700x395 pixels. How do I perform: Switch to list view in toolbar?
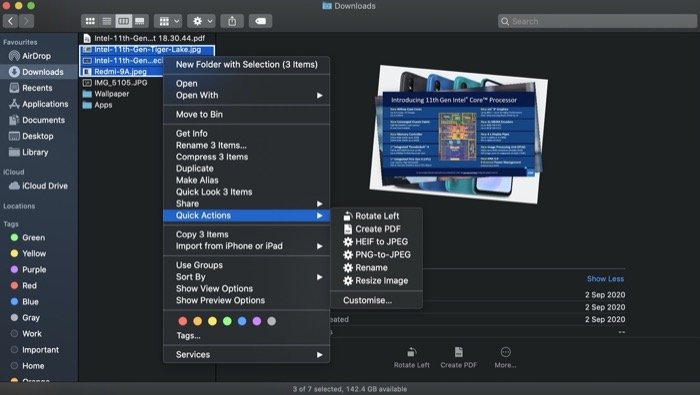(107, 21)
